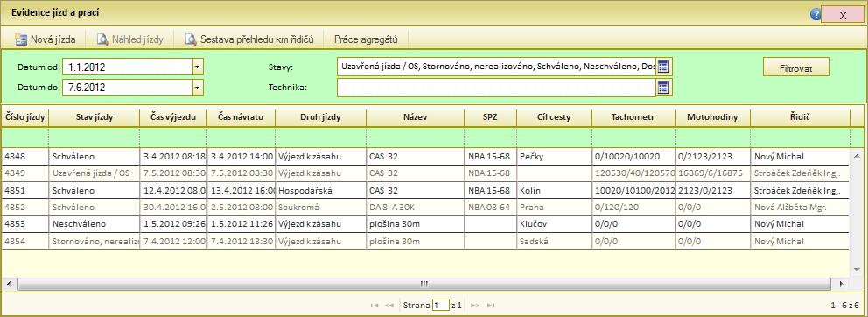
Task: Sort by Motohodiny column header
Action: tap(712, 117)
